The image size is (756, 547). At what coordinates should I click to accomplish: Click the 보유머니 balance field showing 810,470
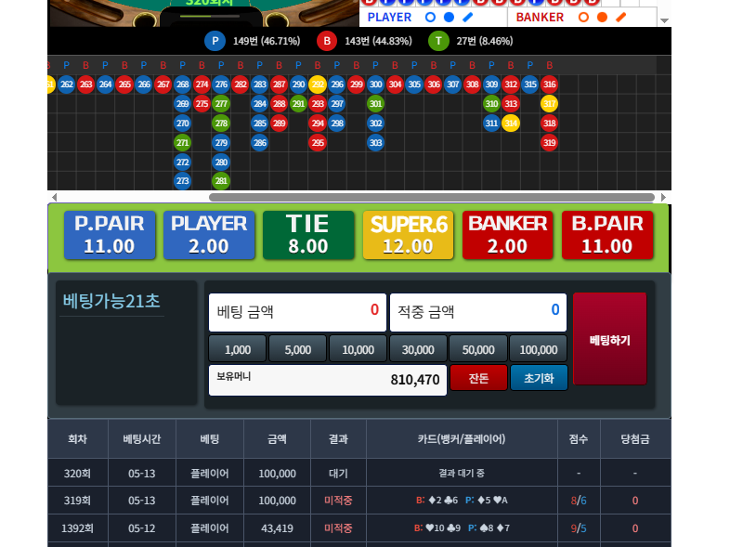(328, 380)
